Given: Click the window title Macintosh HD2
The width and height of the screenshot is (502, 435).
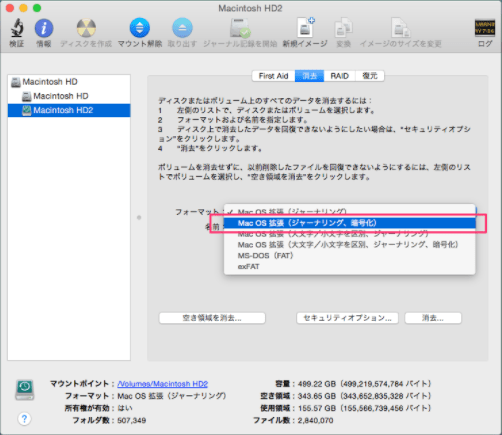Looking at the screenshot, I should 250,8.
